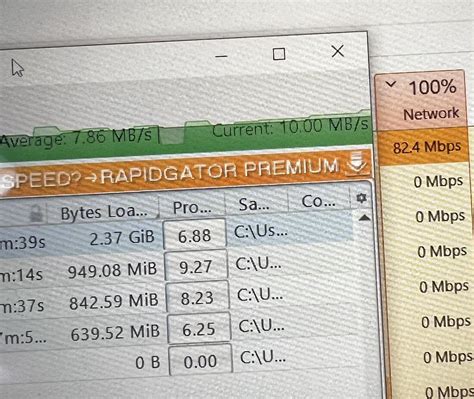474x399 pixels.
Task: Click the lock column header icon
Action: (36, 213)
